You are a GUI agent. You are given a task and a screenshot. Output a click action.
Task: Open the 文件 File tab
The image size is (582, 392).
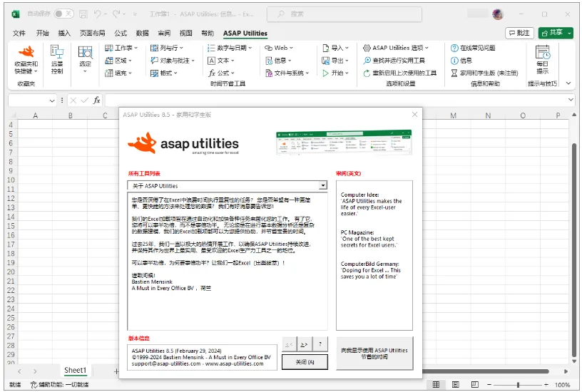(x=19, y=33)
